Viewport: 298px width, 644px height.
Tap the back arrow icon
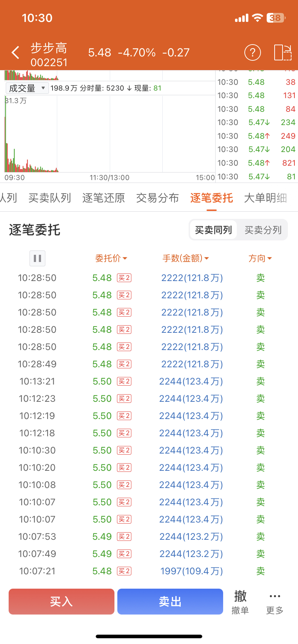click(x=15, y=52)
